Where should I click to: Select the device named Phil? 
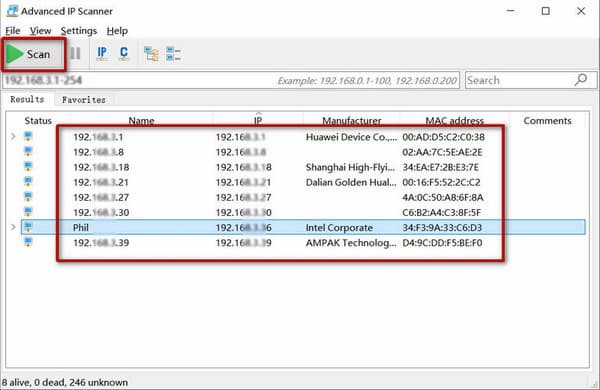[x=81, y=228]
